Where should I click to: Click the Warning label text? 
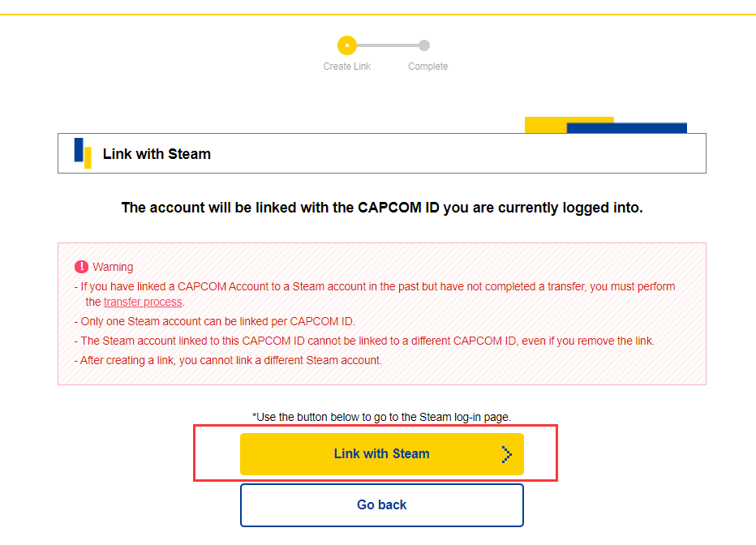click(113, 267)
